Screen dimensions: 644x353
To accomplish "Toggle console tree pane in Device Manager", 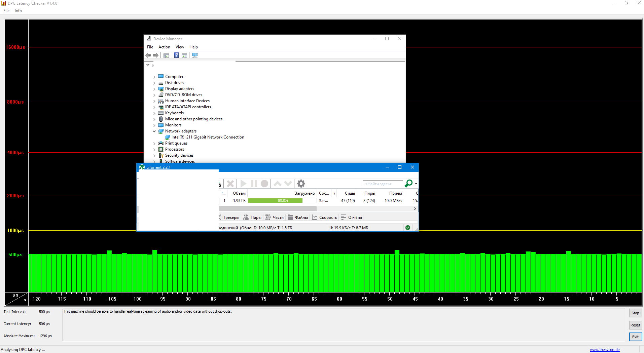I will 166,55.
